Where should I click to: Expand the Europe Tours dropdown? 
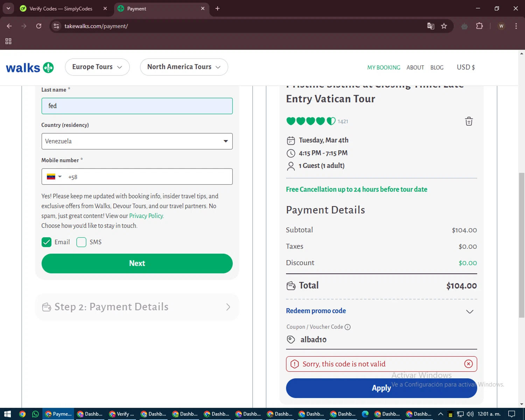[x=97, y=67]
